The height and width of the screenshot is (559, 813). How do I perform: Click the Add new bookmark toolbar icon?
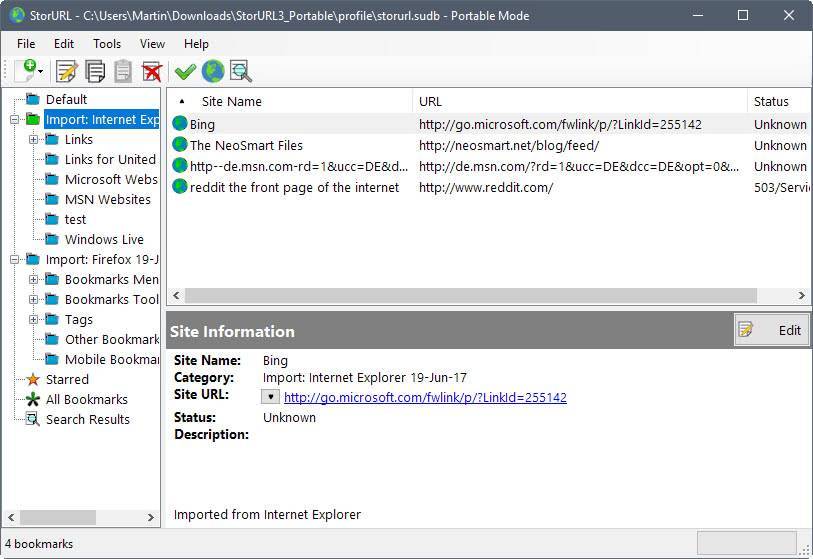tap(26, 71)
